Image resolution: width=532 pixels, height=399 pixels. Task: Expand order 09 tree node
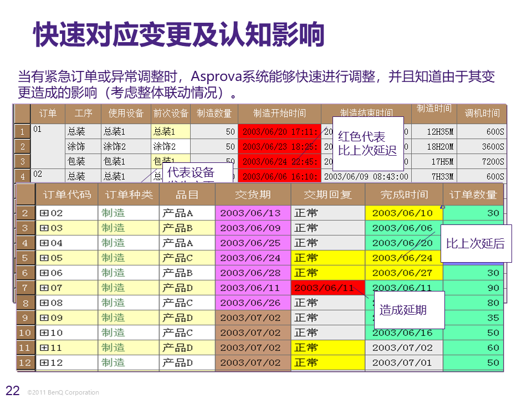coord(44,318)
